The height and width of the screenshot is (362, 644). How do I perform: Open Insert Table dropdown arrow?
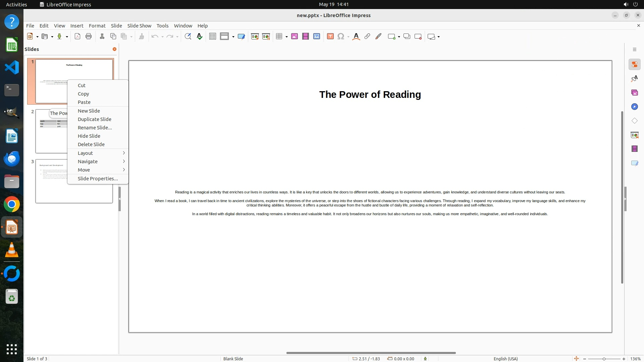[287, 37]
